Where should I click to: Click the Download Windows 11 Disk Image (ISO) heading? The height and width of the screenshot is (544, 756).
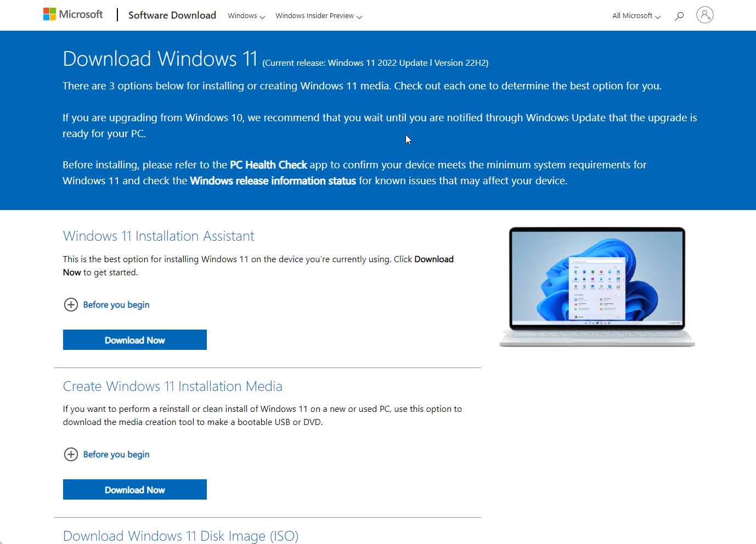point(180,536)
